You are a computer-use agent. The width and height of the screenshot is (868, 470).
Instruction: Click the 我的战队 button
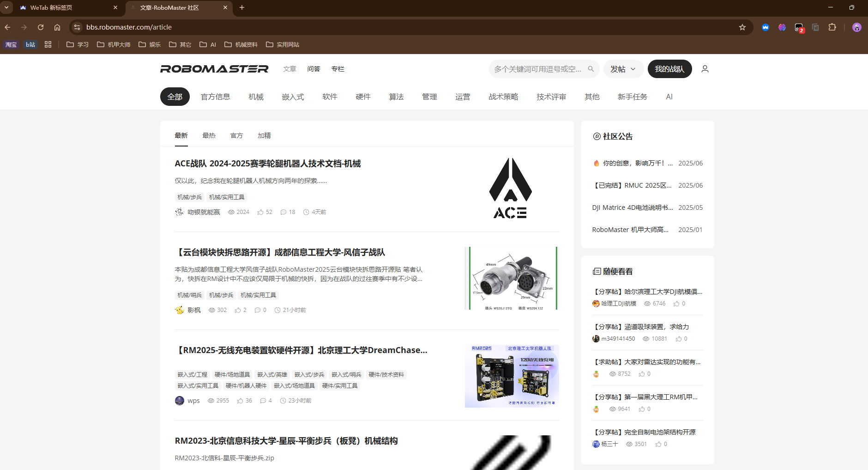(x=669, y=69)
